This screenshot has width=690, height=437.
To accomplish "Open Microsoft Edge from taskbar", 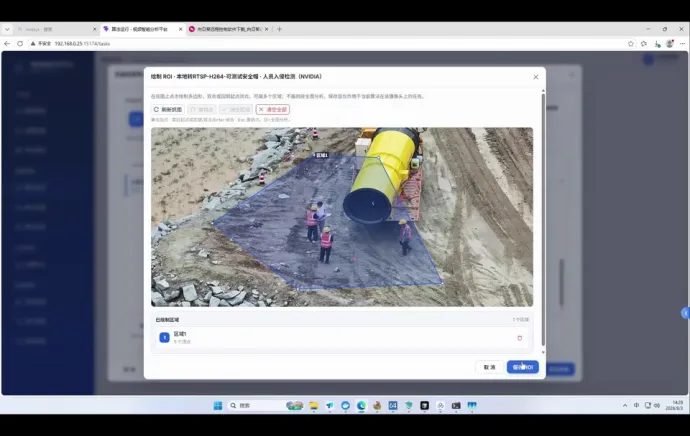I will (361, 405).
